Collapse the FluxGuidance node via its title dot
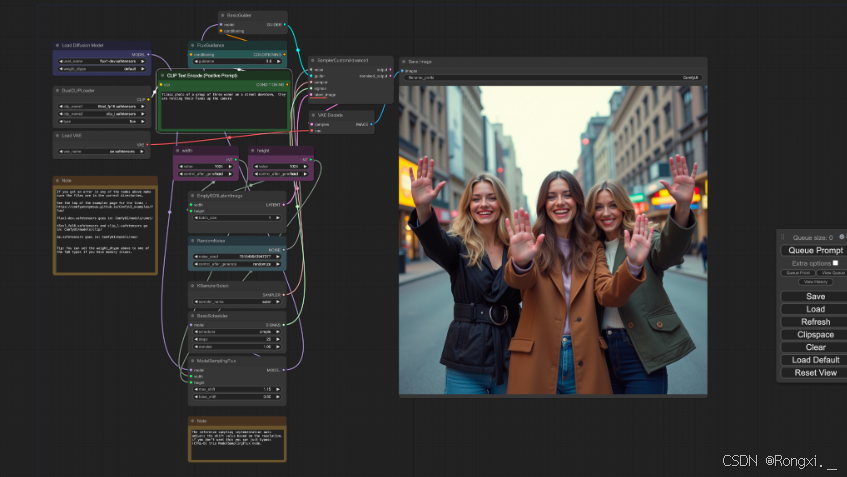Image resolution: width=847 pixels, height=477 pixels. point(192,45)
